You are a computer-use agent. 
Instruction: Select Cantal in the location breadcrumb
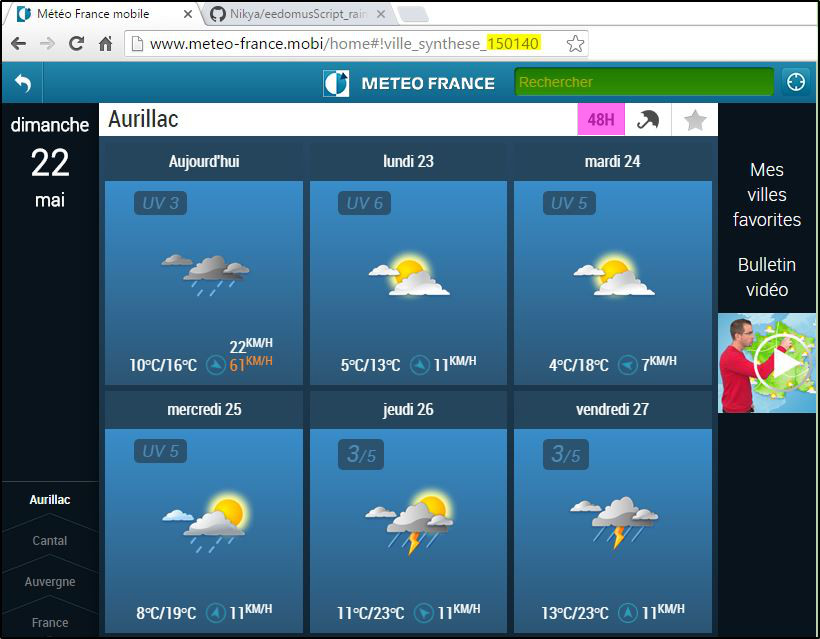pos(50,540)
